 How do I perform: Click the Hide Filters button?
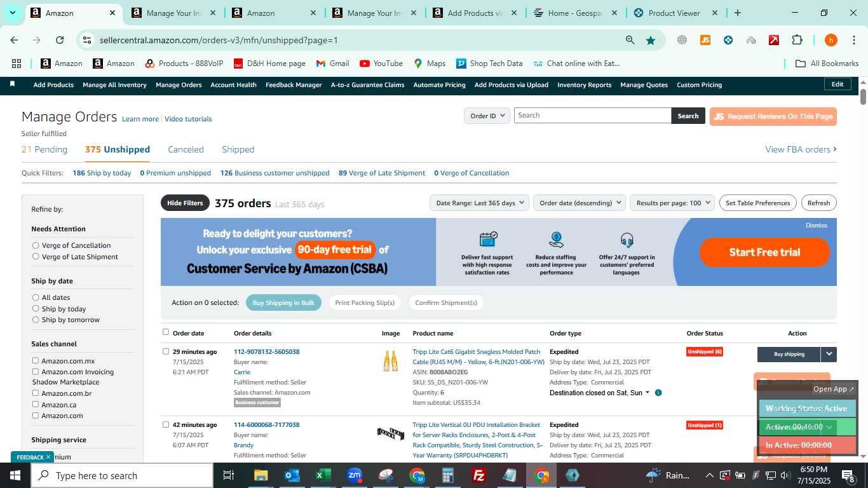pos(185,203)
